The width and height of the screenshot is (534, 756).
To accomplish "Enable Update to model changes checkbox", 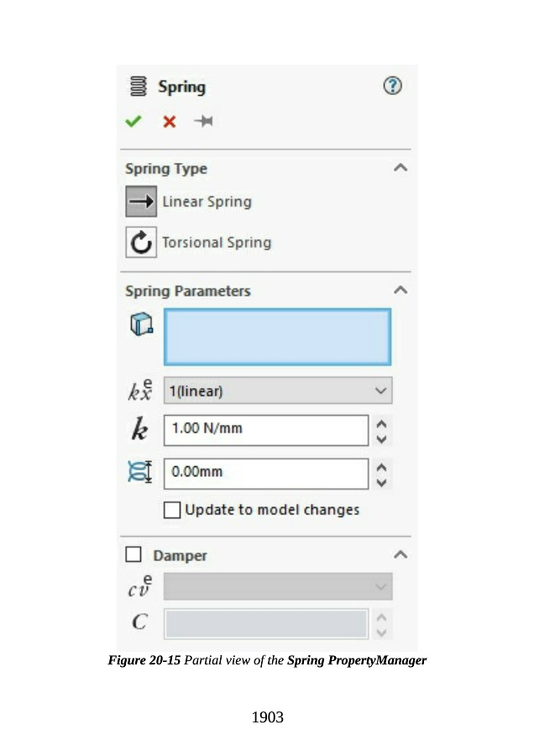I will coord(172,510).
